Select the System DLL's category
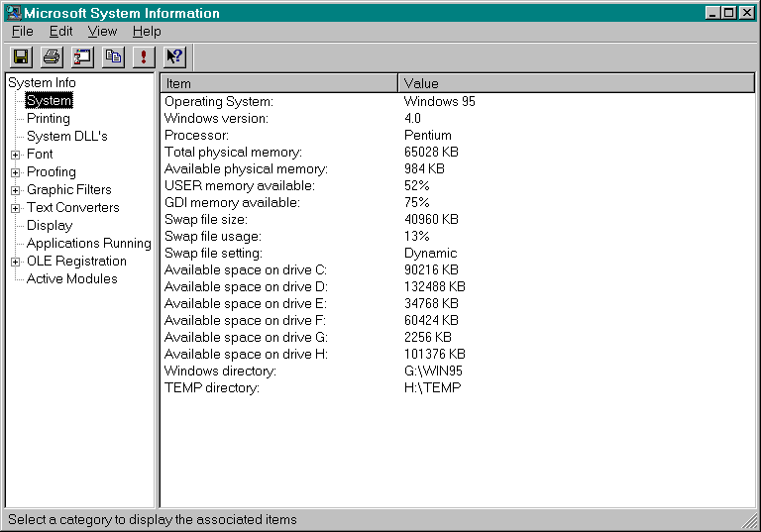The height and width of the screenshot is (532, 761). [x=67, y=137]
